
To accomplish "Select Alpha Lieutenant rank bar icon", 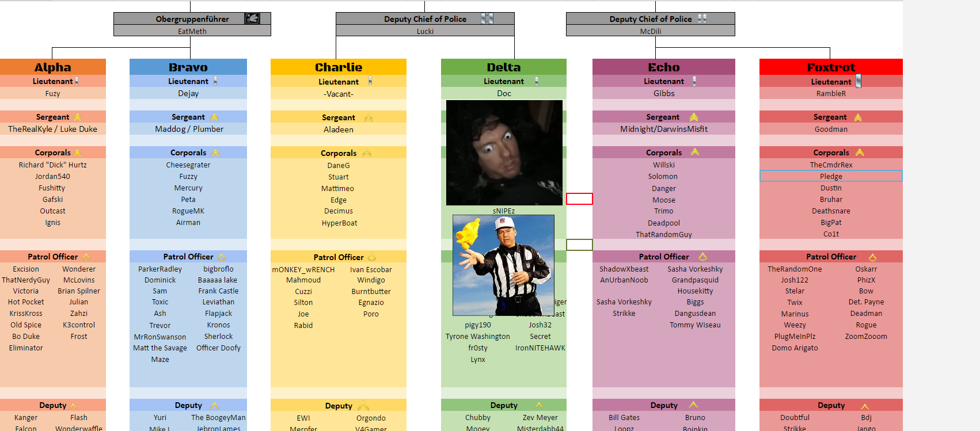I will [77, 82].
